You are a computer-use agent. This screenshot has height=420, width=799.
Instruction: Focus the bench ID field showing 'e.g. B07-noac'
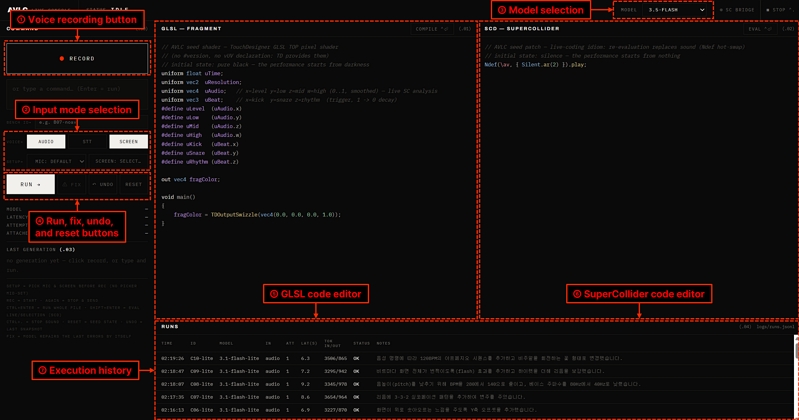(91, 122)
